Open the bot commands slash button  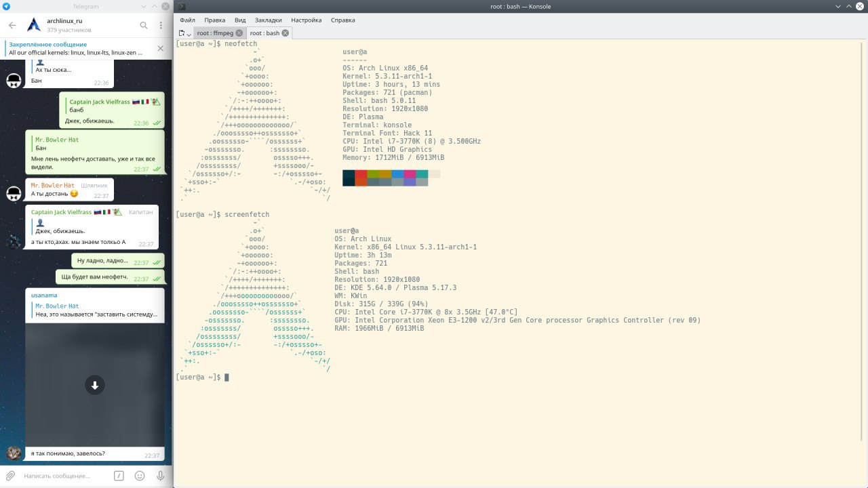tap(119, 476)
